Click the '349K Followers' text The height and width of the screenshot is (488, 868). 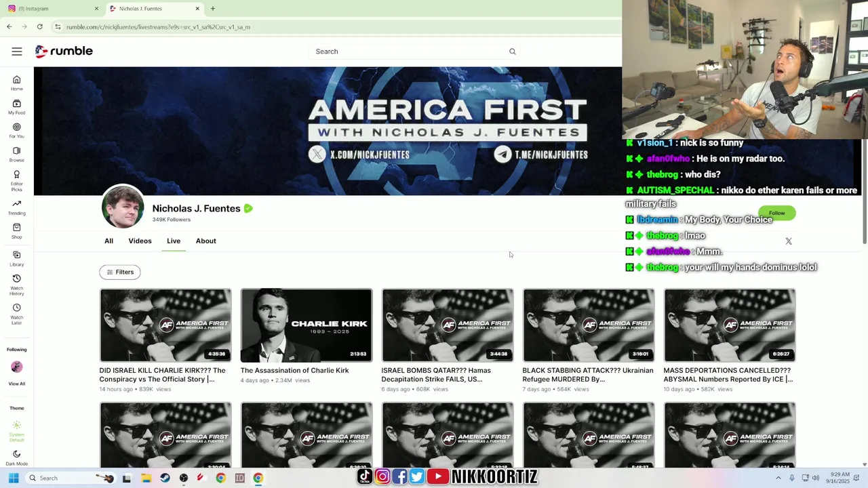171,220
